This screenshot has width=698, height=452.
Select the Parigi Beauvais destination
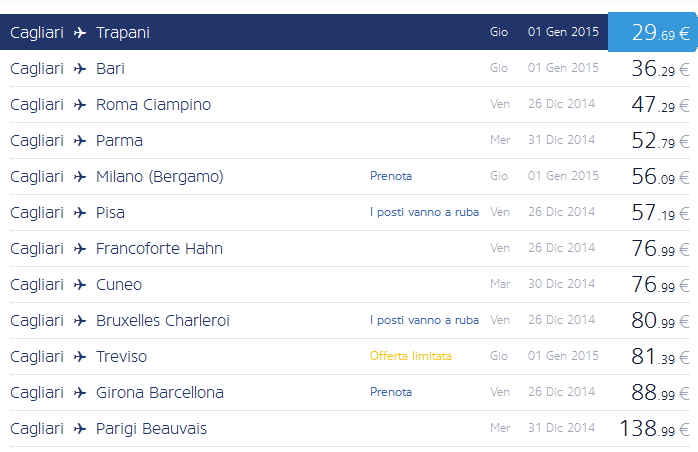pyautogui.click(x=151, y=429)
